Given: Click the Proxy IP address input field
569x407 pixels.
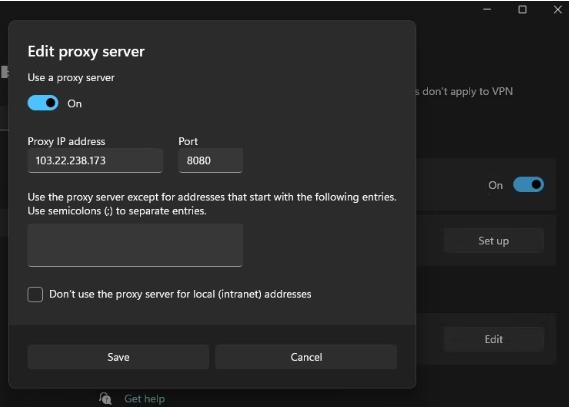Looking at the screenshot, I should click(x=95, y=161).
